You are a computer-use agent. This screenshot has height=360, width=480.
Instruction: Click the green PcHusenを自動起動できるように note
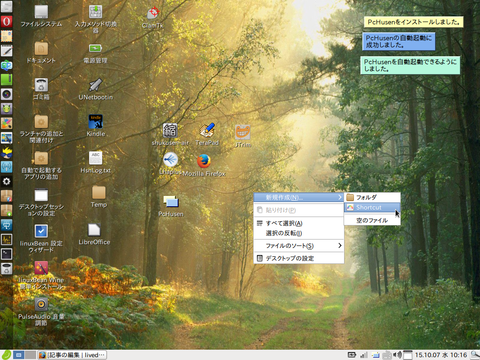[x=410, y=65]
